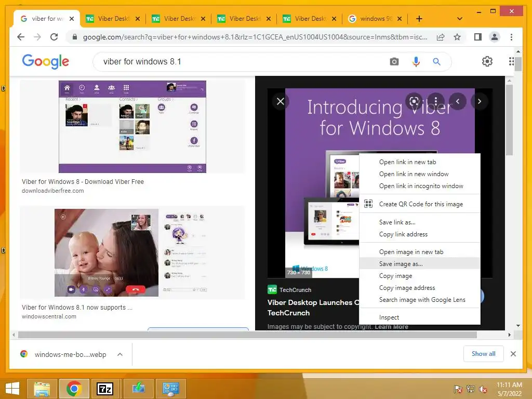Reload the page with the refresh icon
Viewport: 532px width, 399px height.
coord(54,37)
